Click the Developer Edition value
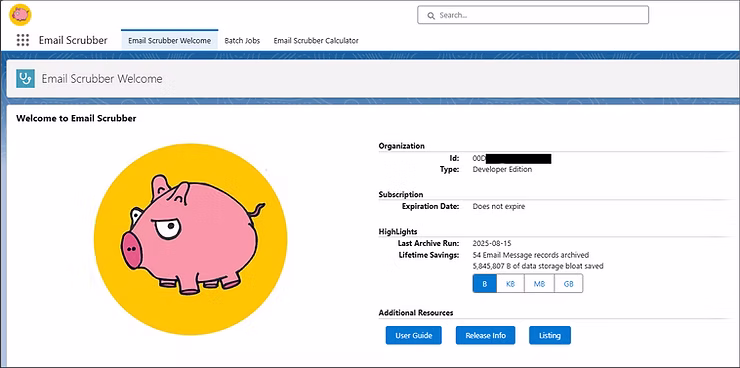This screenshot has width=740, height=368. pyautogui.click(x=502, y=169)
